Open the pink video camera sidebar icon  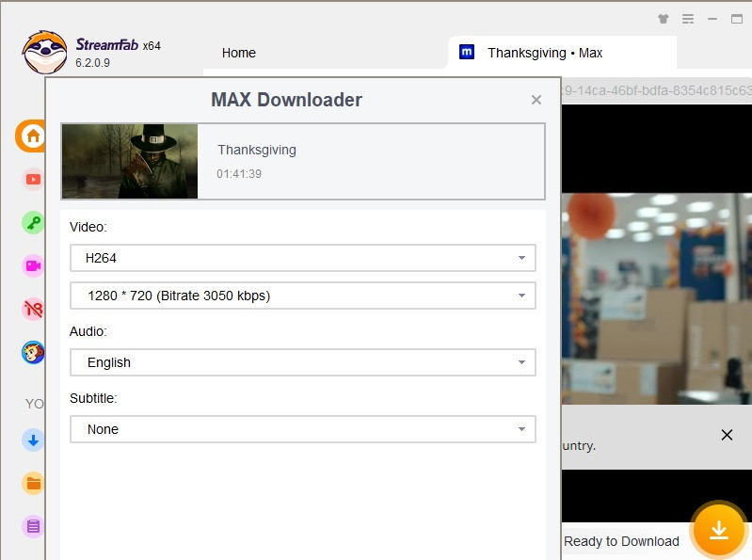[33, 265]
